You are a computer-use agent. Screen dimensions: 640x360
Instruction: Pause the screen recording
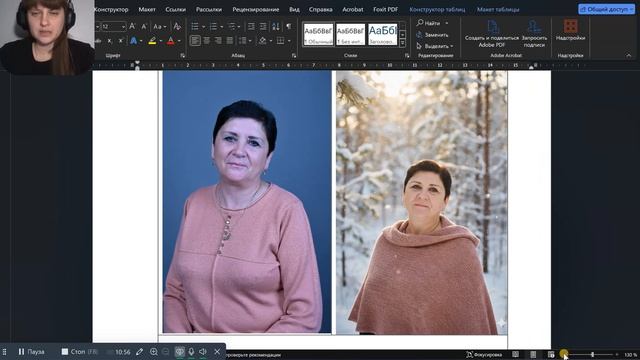pos(31,351)
